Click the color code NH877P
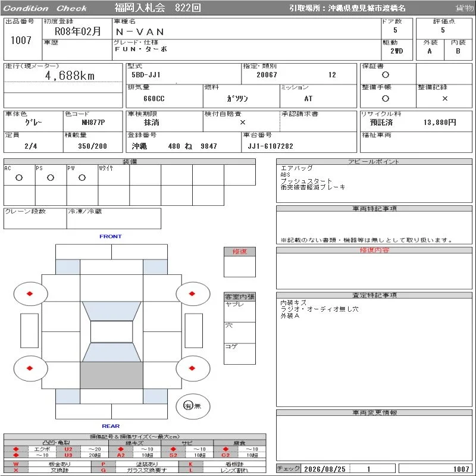 [93, 123]
